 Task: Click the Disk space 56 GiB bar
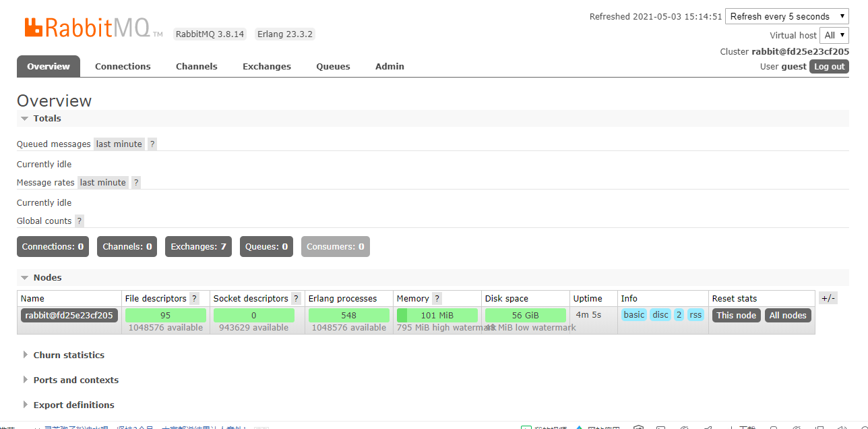click(526, 315)
